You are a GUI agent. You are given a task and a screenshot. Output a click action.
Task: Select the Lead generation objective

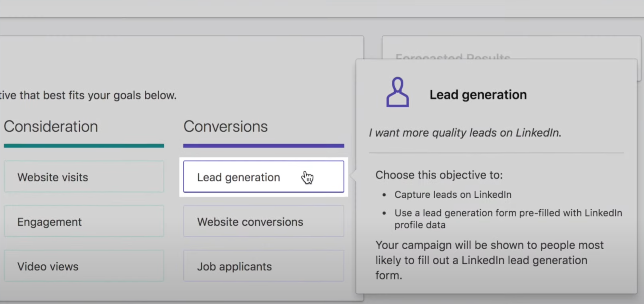[x=264, y=177]
